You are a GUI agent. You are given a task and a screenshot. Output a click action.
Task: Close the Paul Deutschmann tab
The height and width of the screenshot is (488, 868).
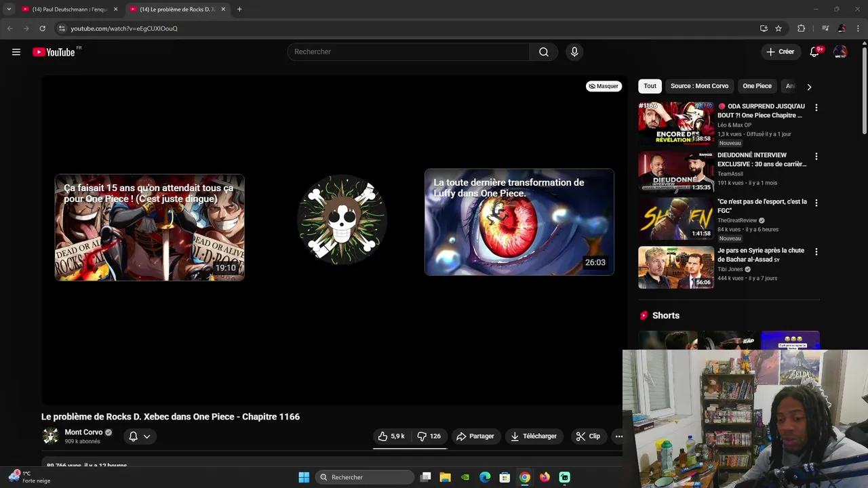pos(115,9)
